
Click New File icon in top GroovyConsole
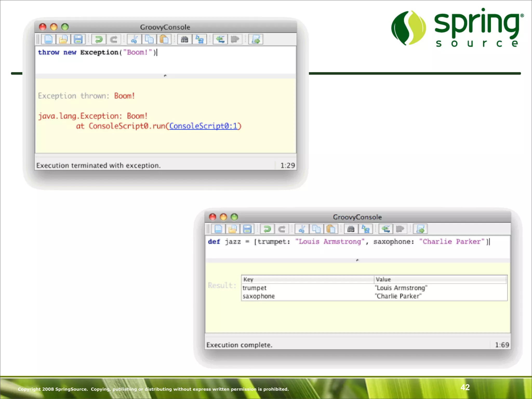tap(49, 39)
